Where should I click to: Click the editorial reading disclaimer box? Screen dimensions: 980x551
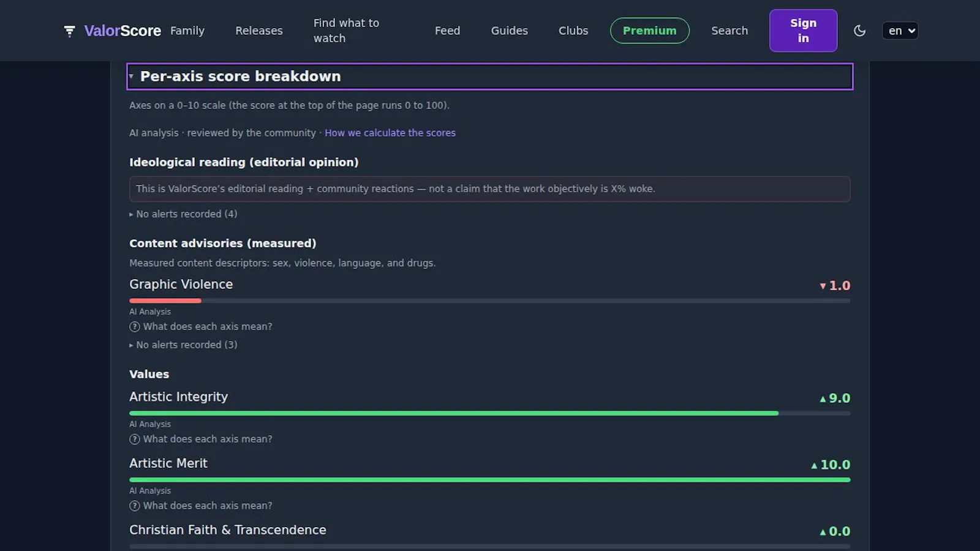coord(490,189)
